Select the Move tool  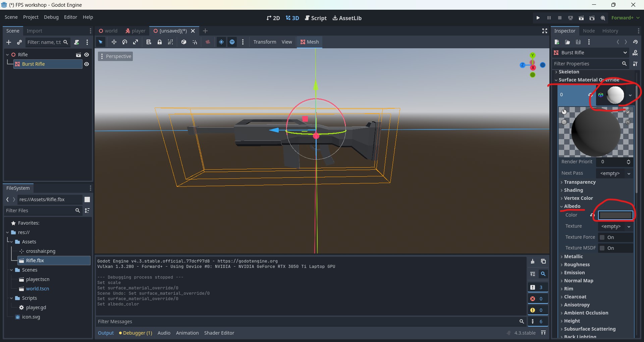tap(114, 42)
